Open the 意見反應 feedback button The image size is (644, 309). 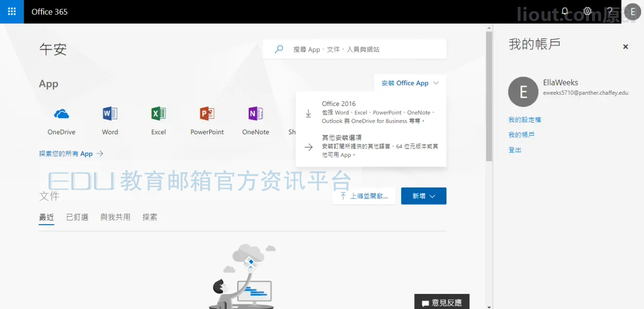442,303
